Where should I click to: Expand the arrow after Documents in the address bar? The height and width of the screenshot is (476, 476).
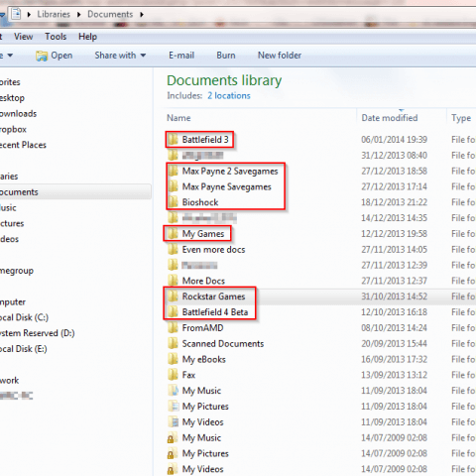(142, 15)
